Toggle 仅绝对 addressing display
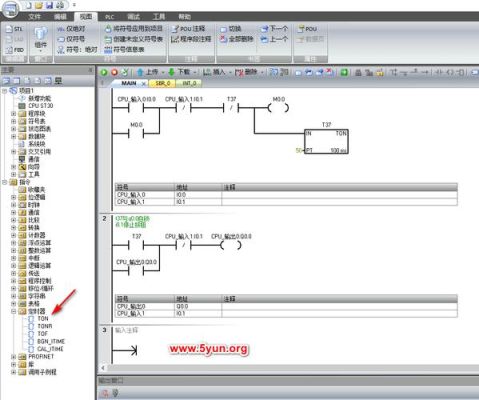479x400 pixels. point(71,29)
